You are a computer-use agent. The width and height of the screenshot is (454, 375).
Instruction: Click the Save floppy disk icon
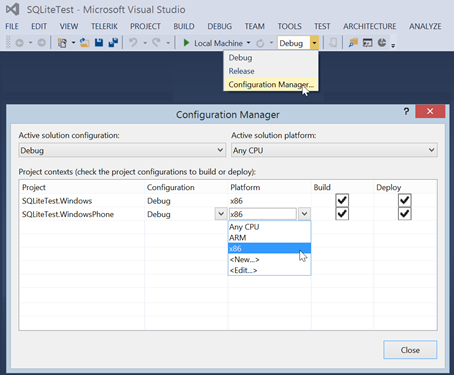point(99,43)
